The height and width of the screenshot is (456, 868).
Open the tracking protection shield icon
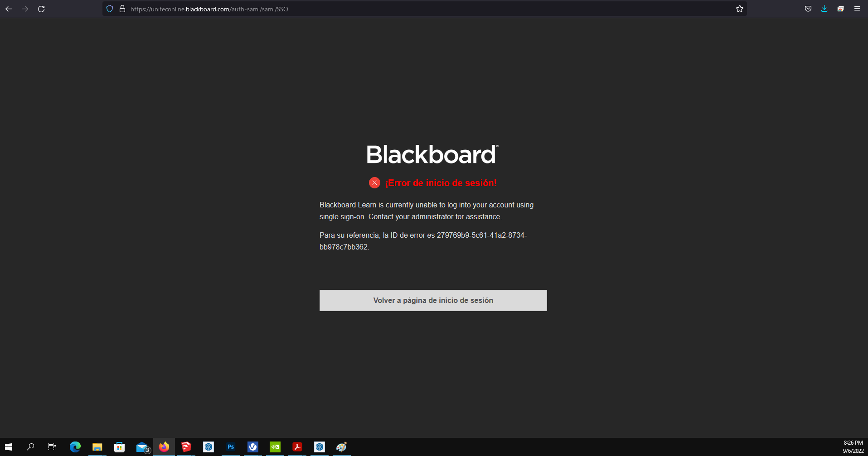click(110, 9)
